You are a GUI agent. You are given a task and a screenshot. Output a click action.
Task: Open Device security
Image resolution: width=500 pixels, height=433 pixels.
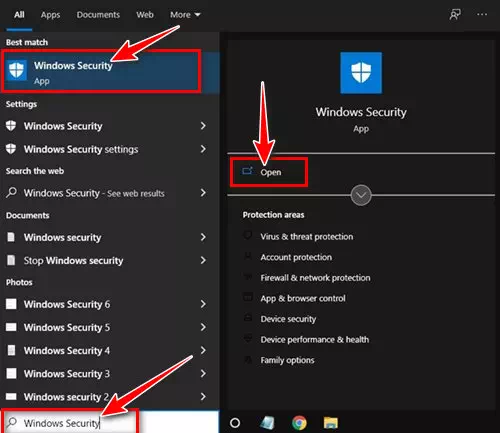tap(288, 319)
